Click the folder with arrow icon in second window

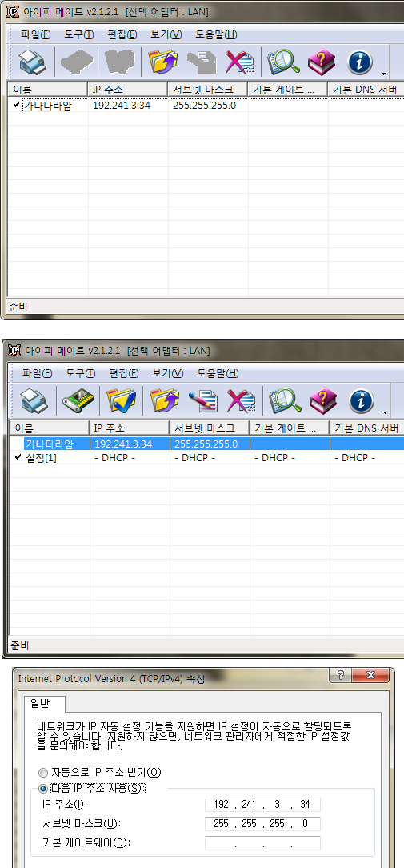tap(165, 401)
